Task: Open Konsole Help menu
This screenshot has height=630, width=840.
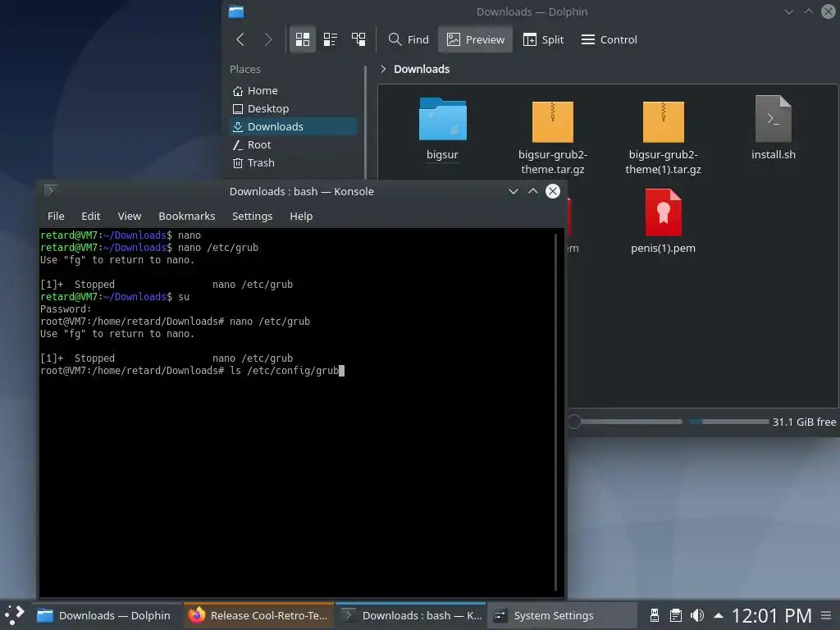Action: tap(301, 216)
